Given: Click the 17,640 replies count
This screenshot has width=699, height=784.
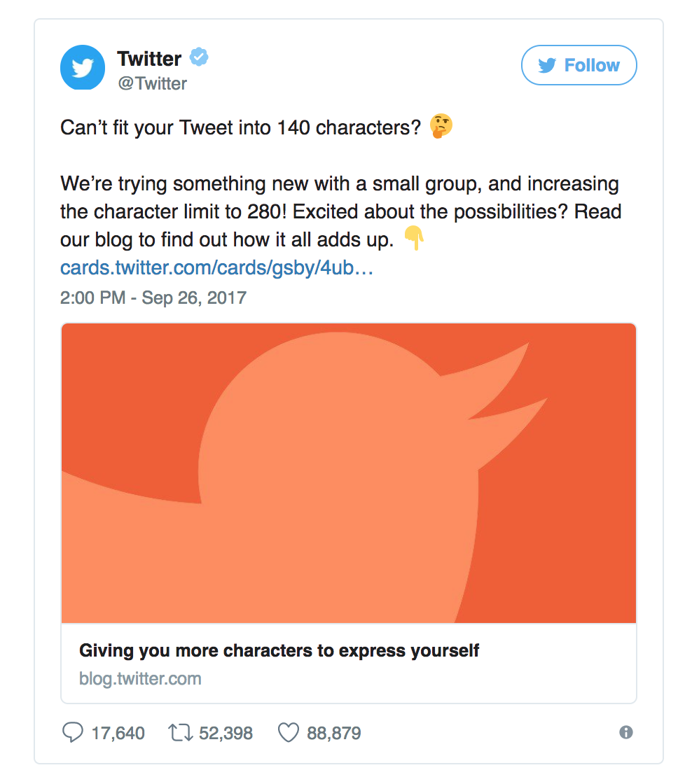Looking at the screenshot, I should coord(118,734).
